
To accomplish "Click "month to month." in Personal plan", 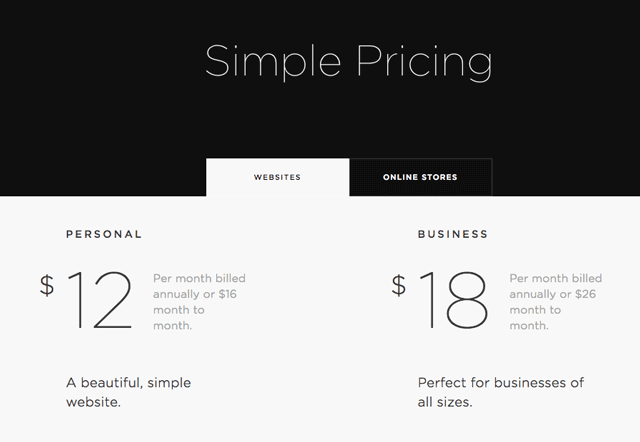I will pos(176,318).
